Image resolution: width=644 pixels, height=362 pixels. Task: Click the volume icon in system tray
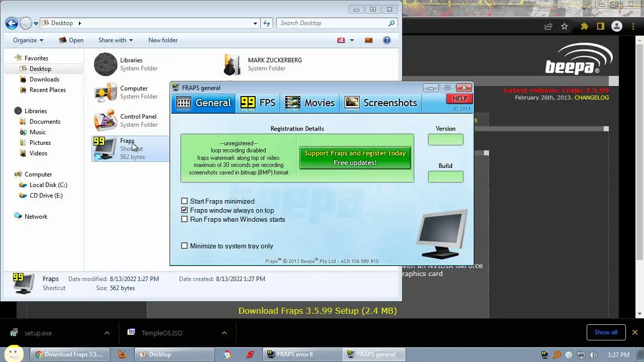593,355
